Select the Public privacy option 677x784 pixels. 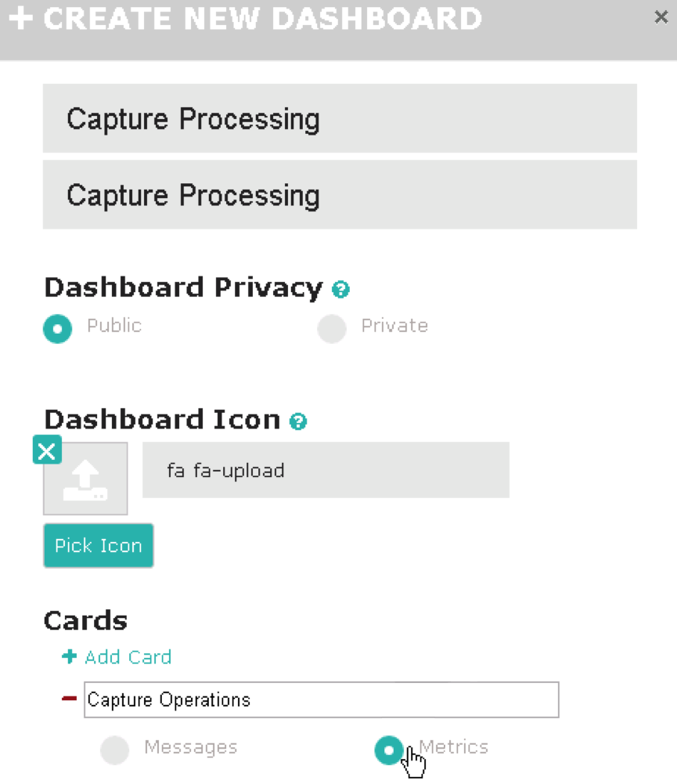(x=57, y=328)
